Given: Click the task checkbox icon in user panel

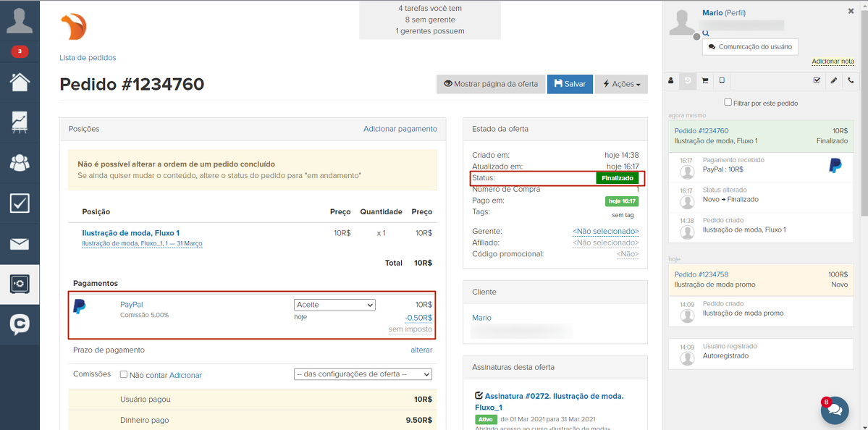Looking at the screenshot, I should tap(817, 80).
